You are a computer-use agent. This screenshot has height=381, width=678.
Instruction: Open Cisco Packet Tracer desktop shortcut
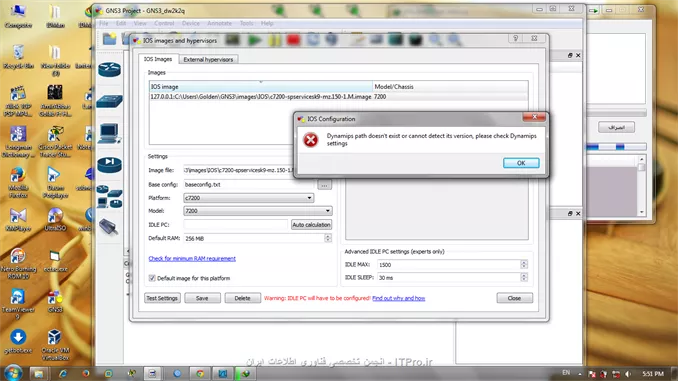coord(55,141)
